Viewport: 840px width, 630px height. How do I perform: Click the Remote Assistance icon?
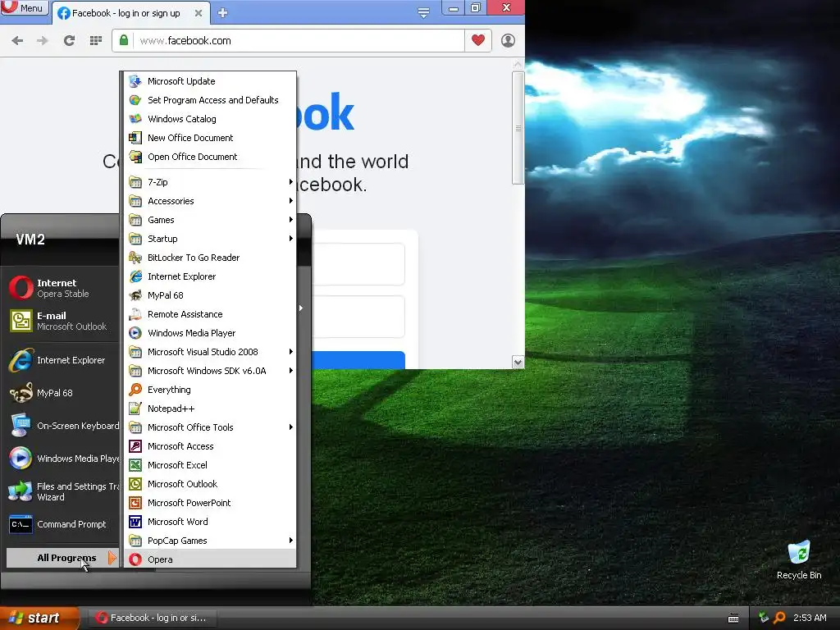coord(135,314)
